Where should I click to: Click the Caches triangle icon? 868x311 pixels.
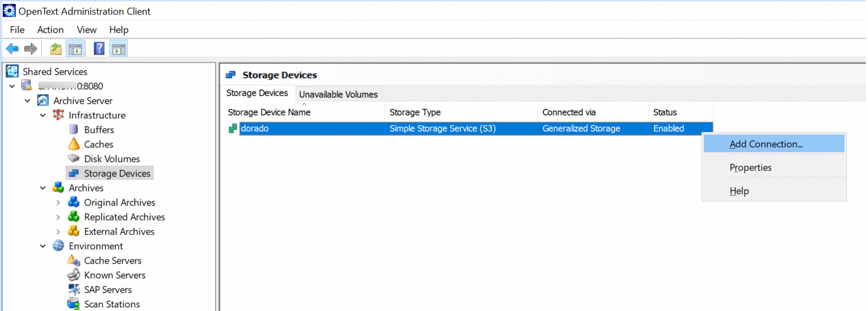[74, 144]
